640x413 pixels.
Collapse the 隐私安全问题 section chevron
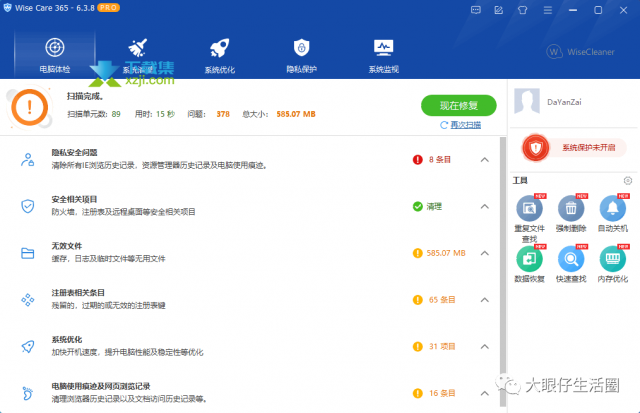484,160
